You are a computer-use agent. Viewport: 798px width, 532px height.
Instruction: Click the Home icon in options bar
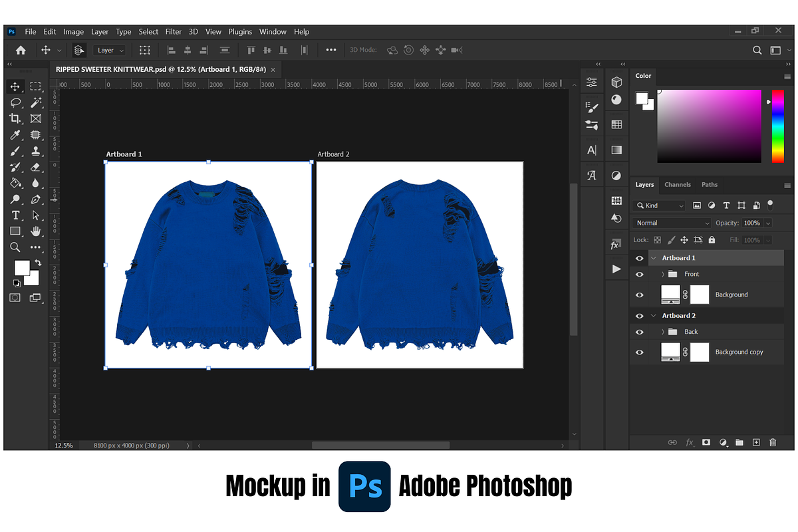tap(21, 50)
